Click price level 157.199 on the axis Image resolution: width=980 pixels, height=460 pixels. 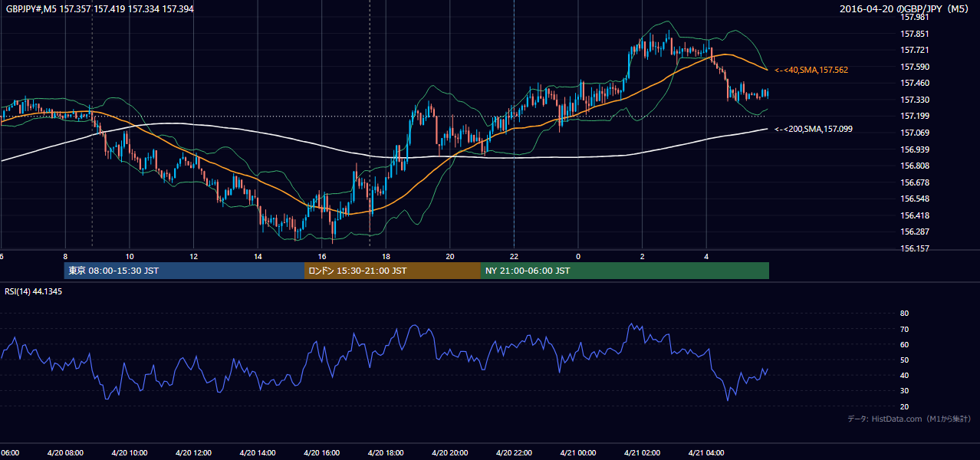pyautogui.click(x=914, y=116)
